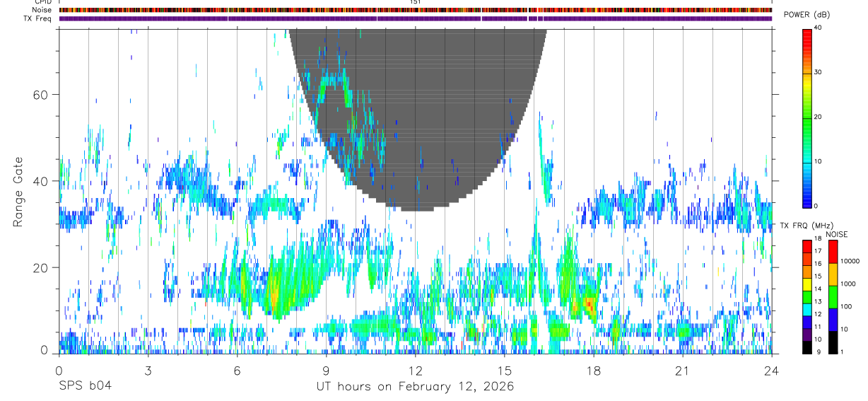Click the 'Noise' row label at top
The width and height of the screenshot is (868, 401).
[42, 10]
